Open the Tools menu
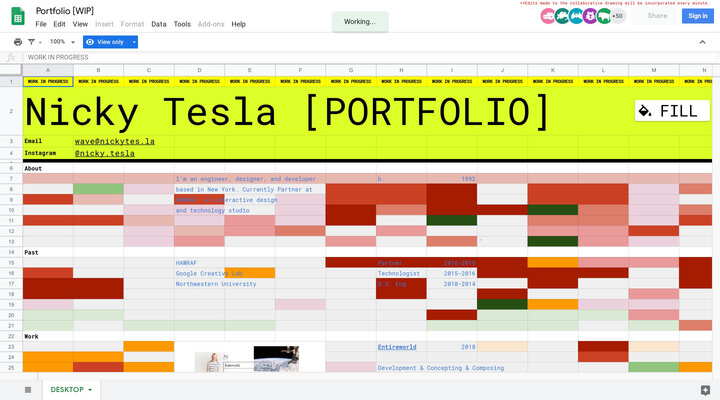Screen dimensions: 720x400 tap(182, 24)
